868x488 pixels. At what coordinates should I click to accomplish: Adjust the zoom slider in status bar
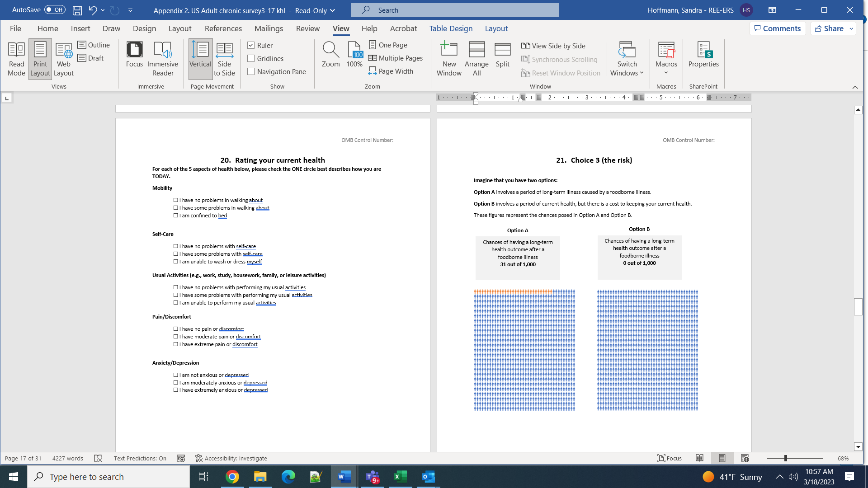[x=786, y=458]
